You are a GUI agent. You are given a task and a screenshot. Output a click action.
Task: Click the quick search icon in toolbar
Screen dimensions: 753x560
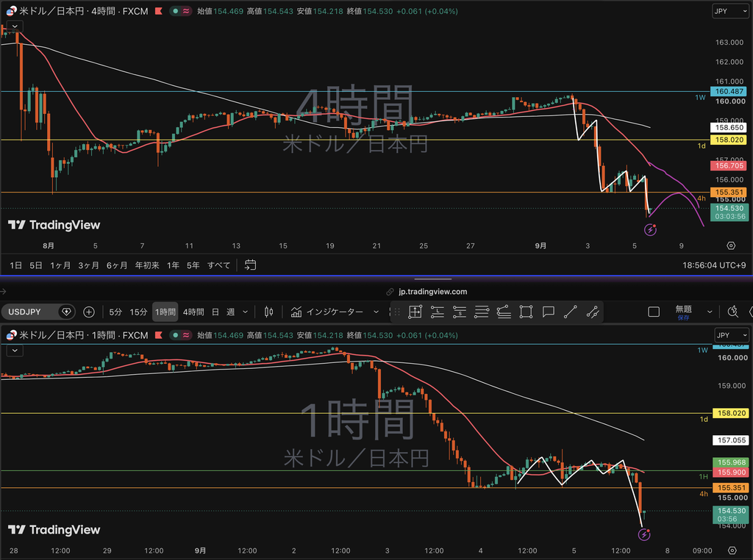coord(733,312)
